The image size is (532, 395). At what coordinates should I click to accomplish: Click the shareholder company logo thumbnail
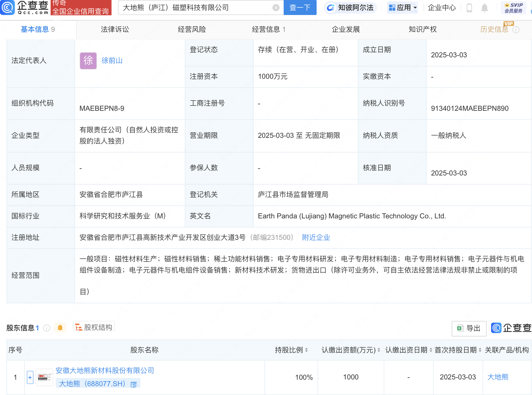[44, 377]
